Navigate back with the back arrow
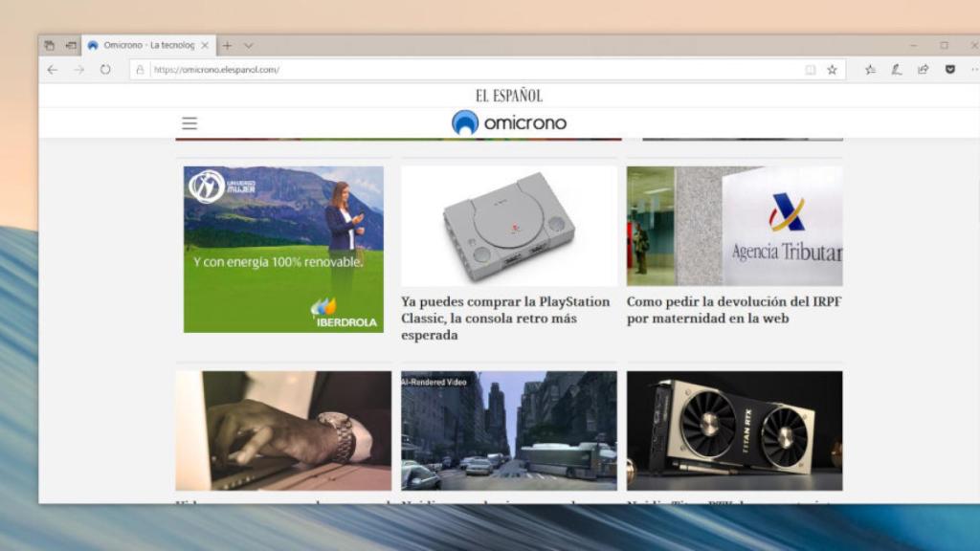 point(55,69)
